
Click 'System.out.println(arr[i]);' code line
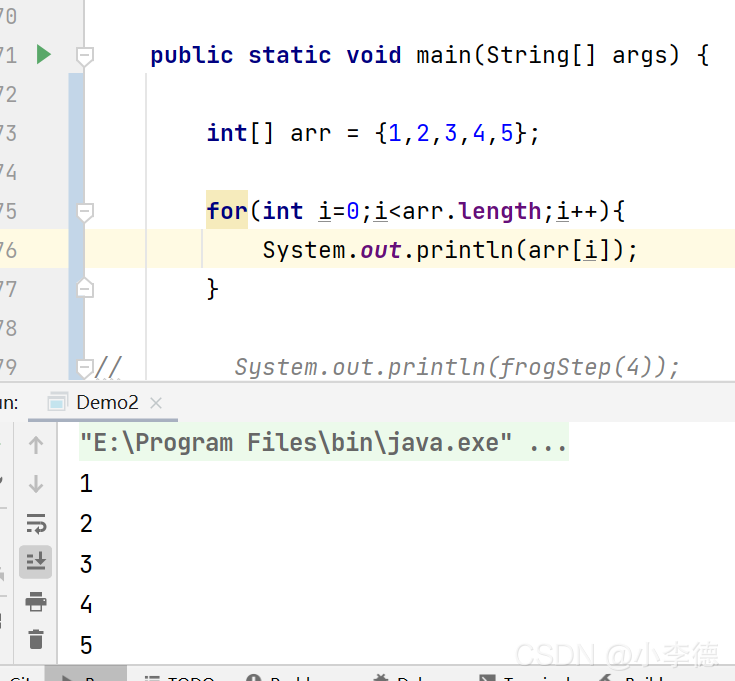tap(450, 250)
